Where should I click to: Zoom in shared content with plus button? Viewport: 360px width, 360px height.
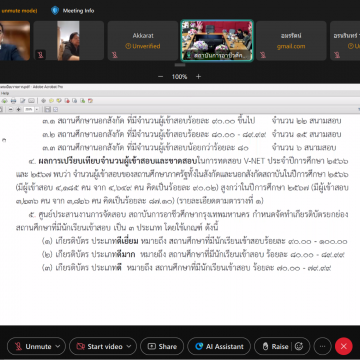click(199, 77)
